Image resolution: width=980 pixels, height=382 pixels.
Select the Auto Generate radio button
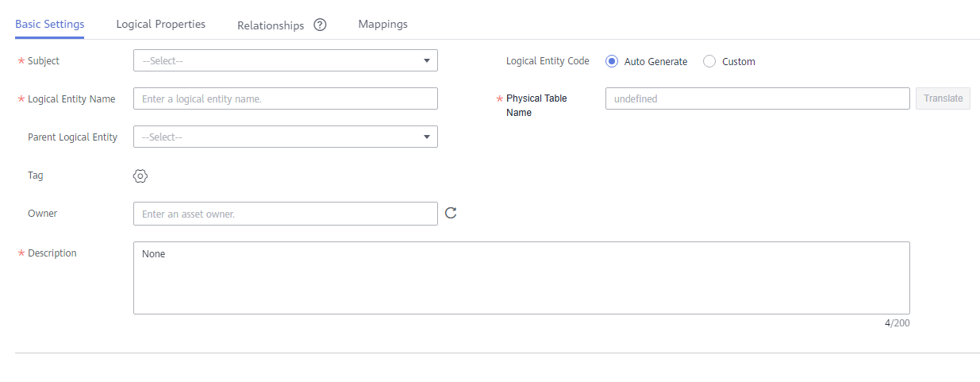tap(612, 61)
